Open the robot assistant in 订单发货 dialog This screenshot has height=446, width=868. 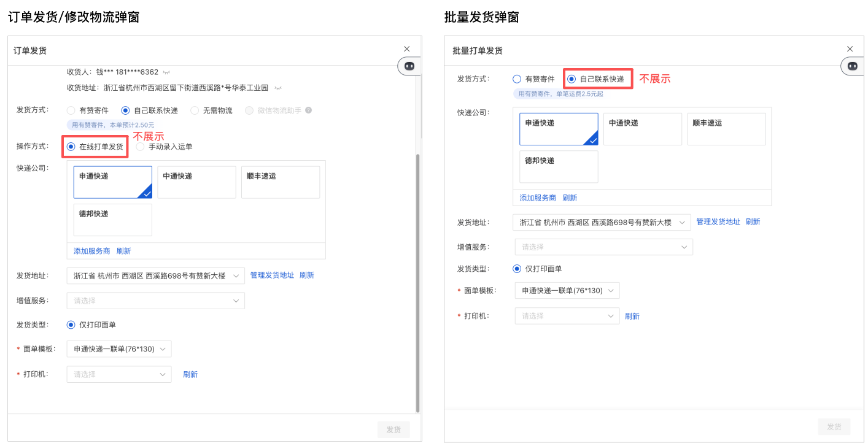(x=409, y=66)
